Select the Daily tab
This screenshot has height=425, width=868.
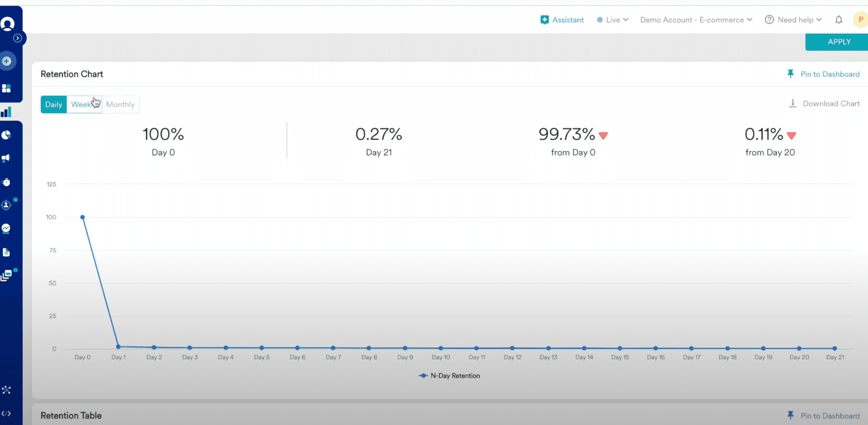click(54, 105)
